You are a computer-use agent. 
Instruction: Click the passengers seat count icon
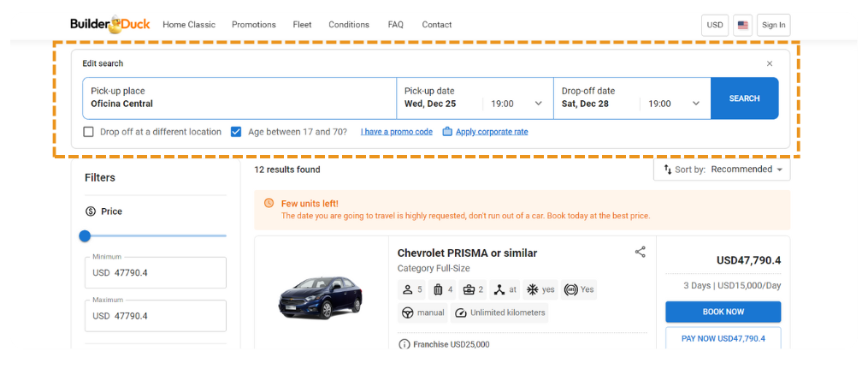pos(408,289)
